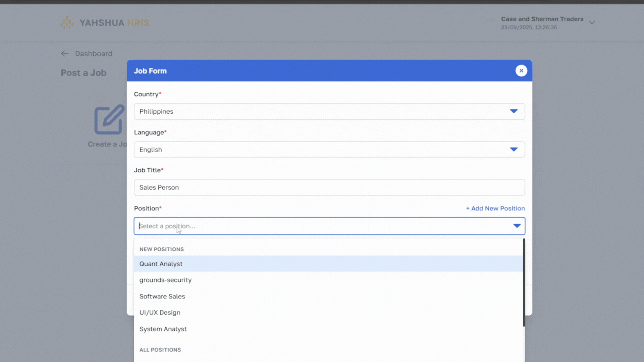644x362 pixels.
Task: Click the YAHSHUA HRIS logo icon
Action: coord(67,23)
